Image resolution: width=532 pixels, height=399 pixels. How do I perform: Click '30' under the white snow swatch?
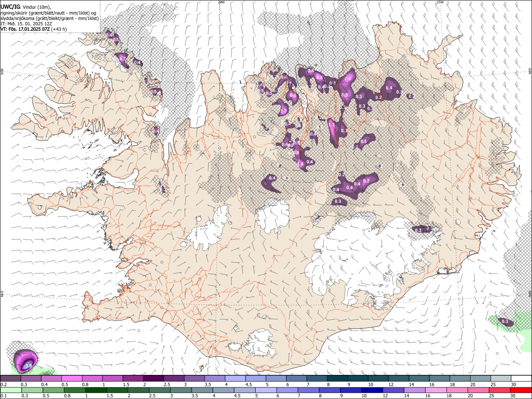(514, 384)
